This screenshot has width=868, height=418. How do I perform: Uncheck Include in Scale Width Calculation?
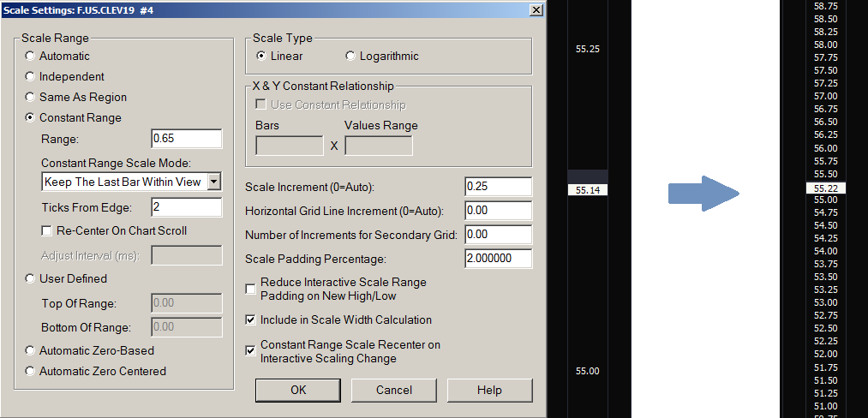click(x=250, y=320)
